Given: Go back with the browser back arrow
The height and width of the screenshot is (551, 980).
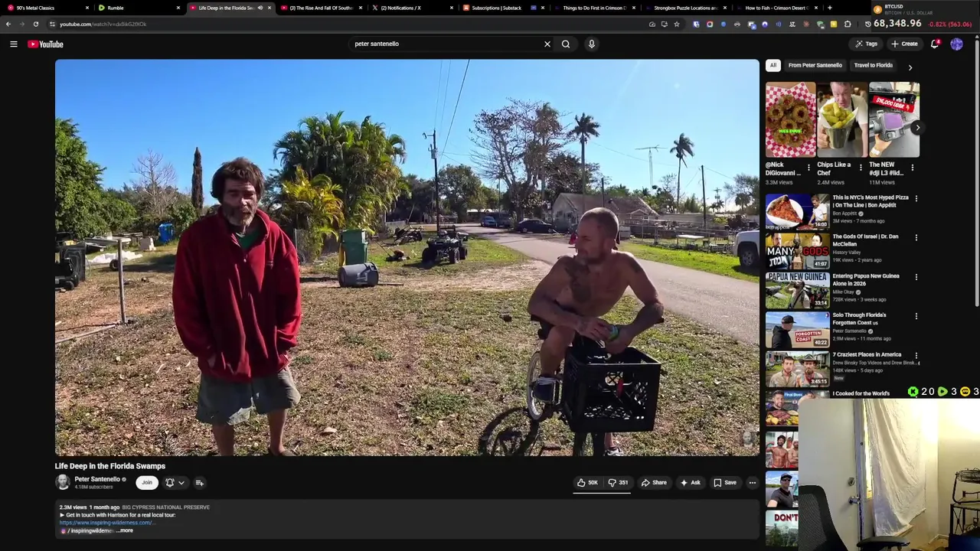Looking at the screenshot, I should coord(8,24).
